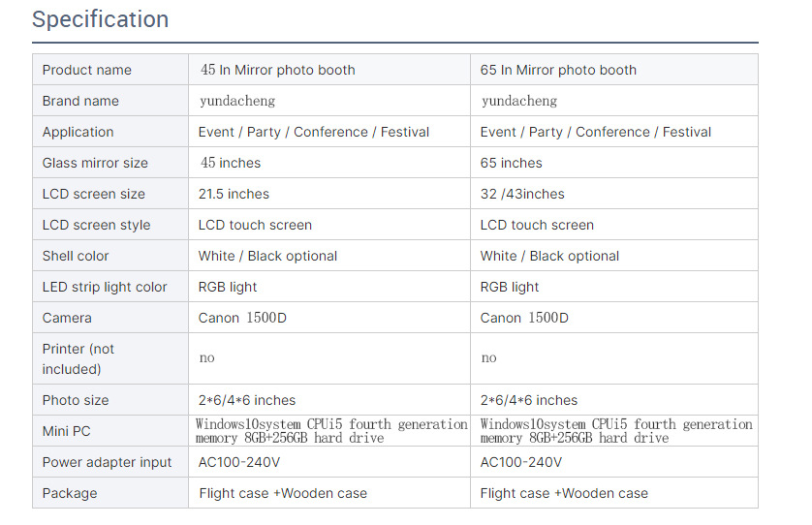Viewport: 812px width, 525px height.
Task: Click the Specification heading
Action: [x=100, y=19]
